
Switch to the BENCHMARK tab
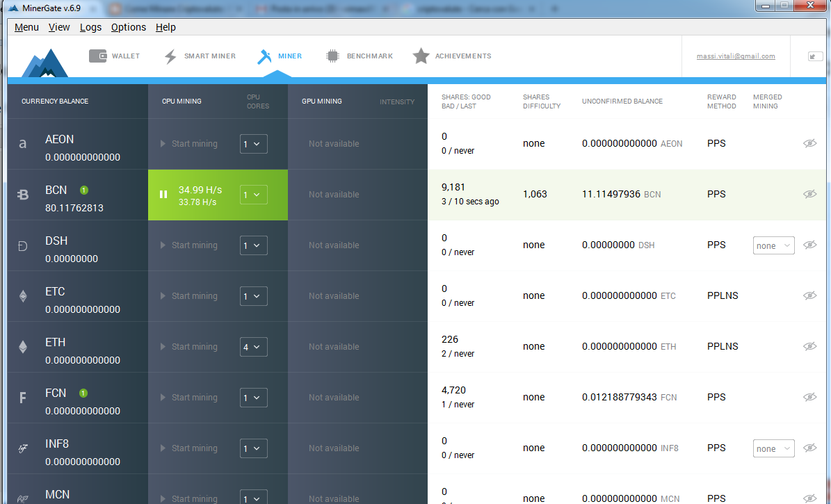[x=360, y=56]
